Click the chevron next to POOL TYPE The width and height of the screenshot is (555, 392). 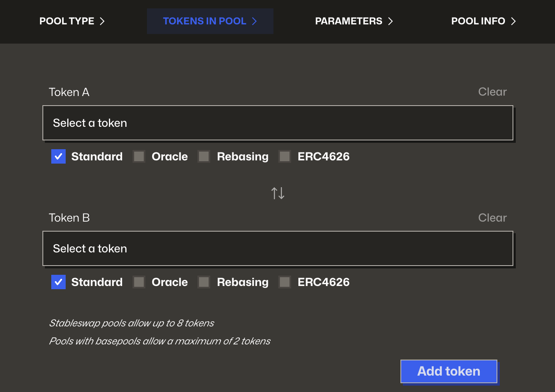(x=102, y=21)
